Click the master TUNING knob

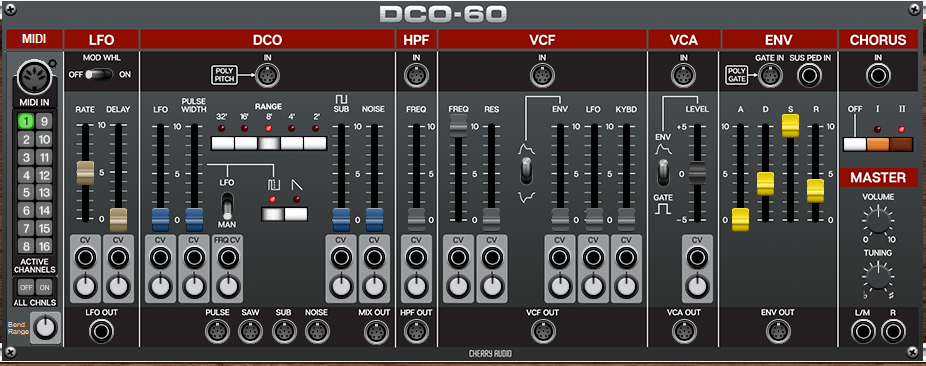878,276
